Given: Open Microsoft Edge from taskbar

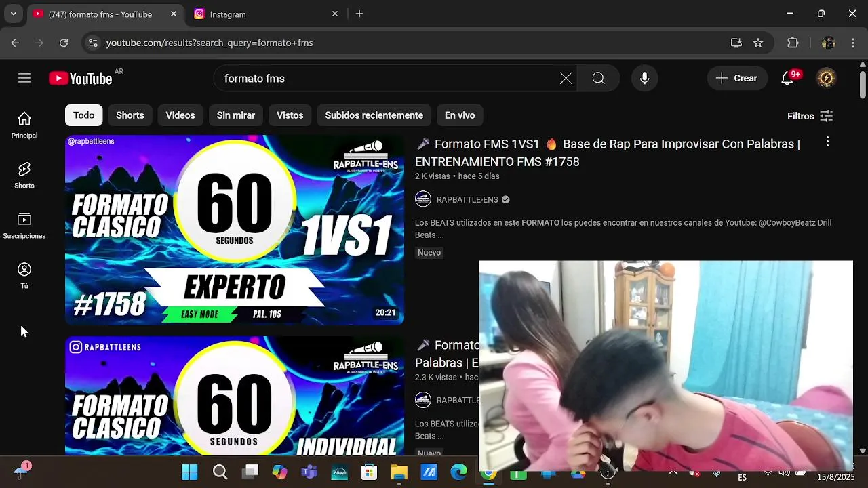Looking at the screenshot, I should pyautogui.click(x=459, y=472).
